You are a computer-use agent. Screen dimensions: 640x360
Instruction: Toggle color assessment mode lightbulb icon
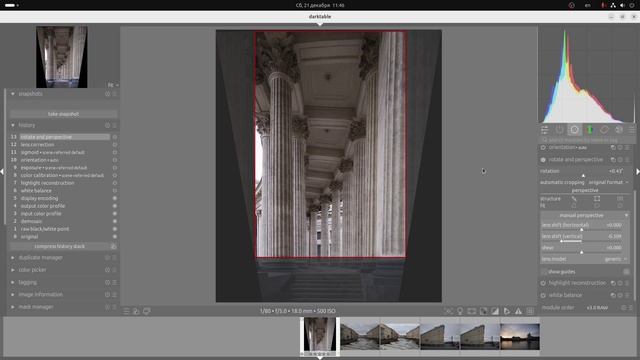point(460,311)
